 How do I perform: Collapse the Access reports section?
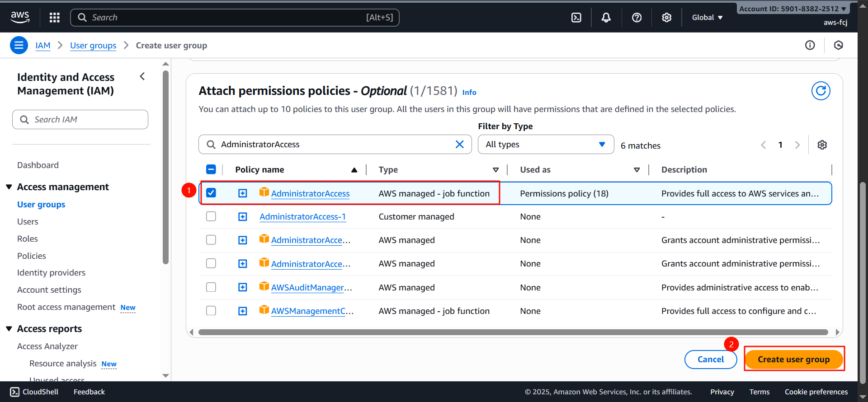point(9,329)
